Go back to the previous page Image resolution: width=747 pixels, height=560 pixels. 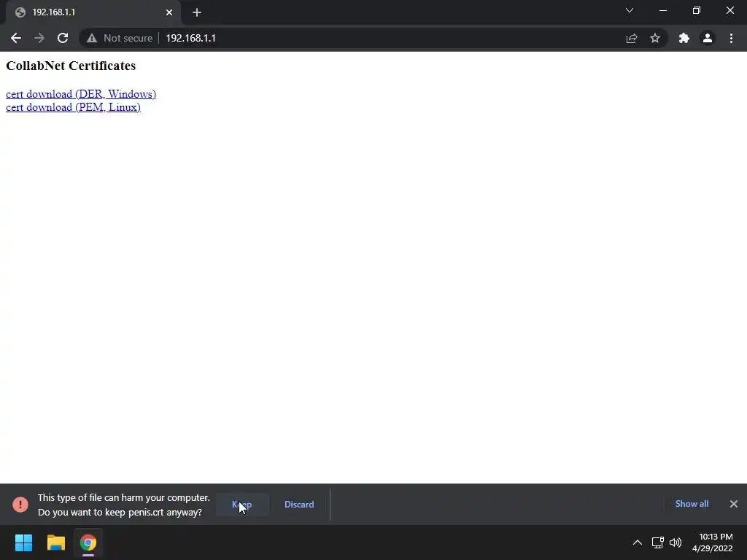click(16, 38)
